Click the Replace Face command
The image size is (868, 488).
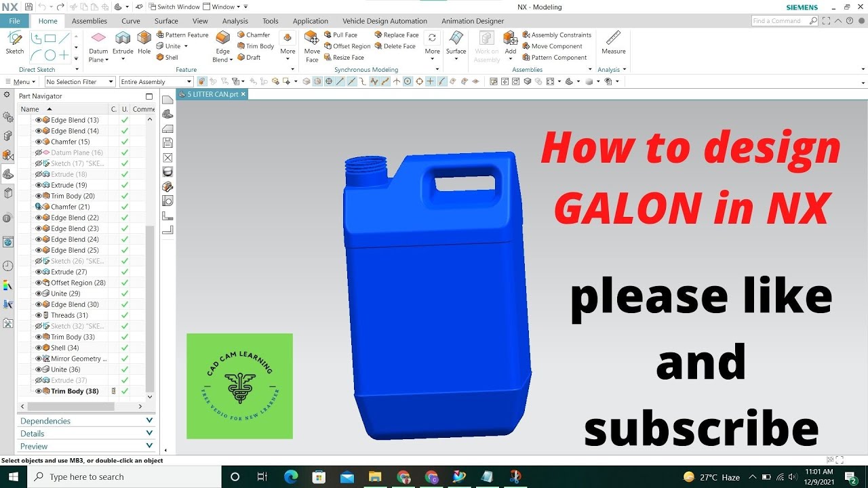[397, 35]
